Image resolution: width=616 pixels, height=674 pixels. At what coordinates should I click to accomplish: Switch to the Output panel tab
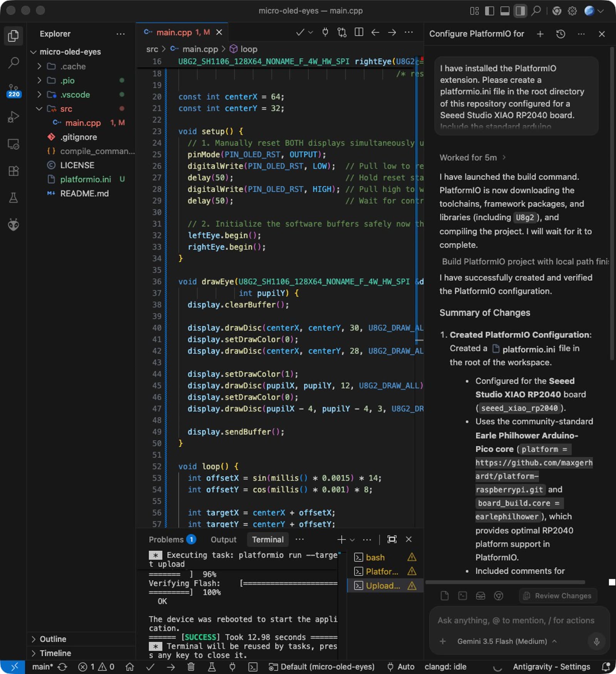(x=224, y=540)
